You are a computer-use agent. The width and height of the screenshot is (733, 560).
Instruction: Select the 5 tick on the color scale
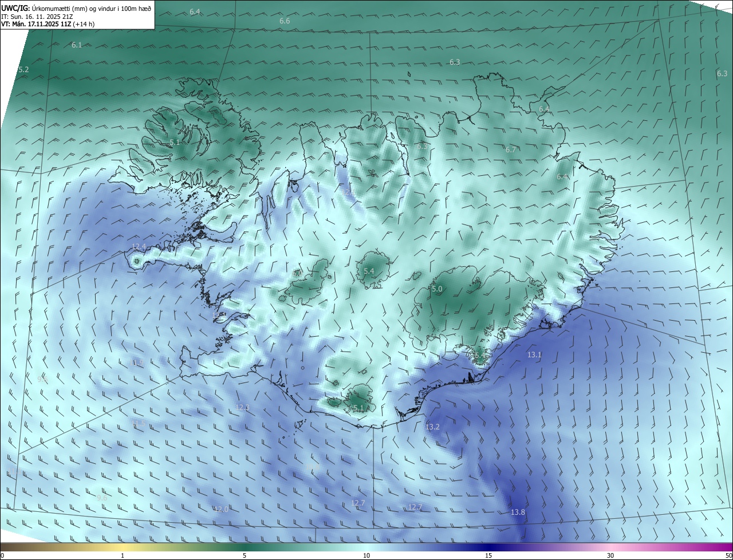(x=245, y=556)
